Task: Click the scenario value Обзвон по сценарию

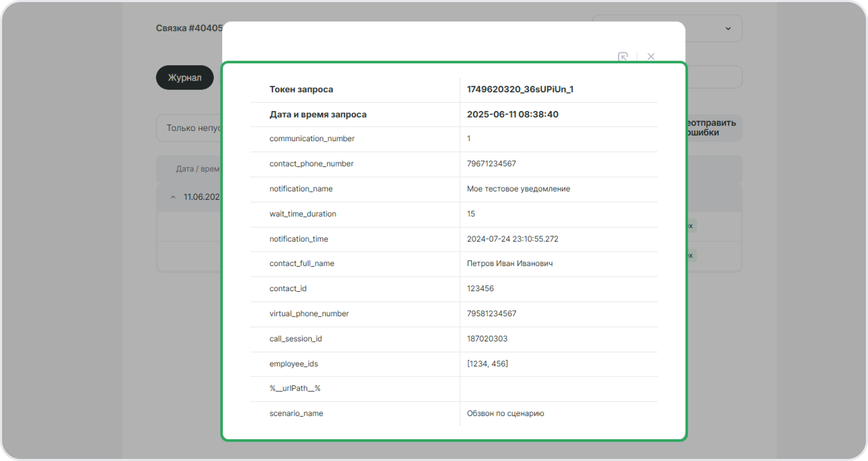Action: coord(505,413)
